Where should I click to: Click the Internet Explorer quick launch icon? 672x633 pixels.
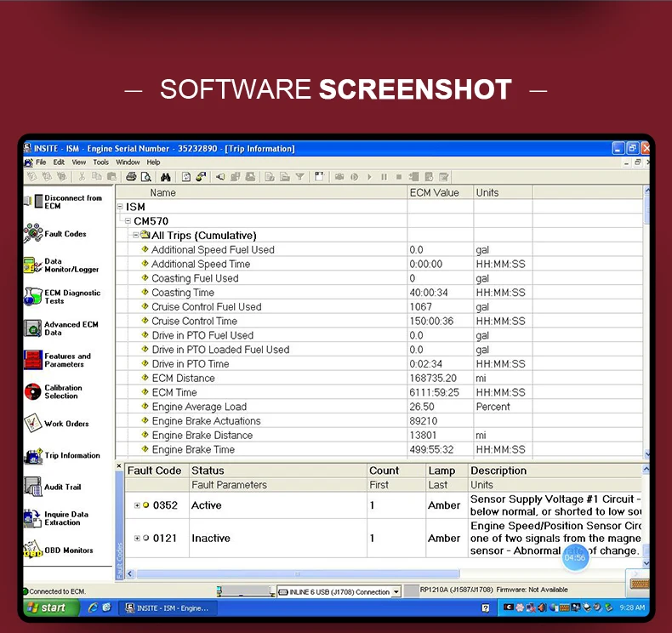point(93,607)
